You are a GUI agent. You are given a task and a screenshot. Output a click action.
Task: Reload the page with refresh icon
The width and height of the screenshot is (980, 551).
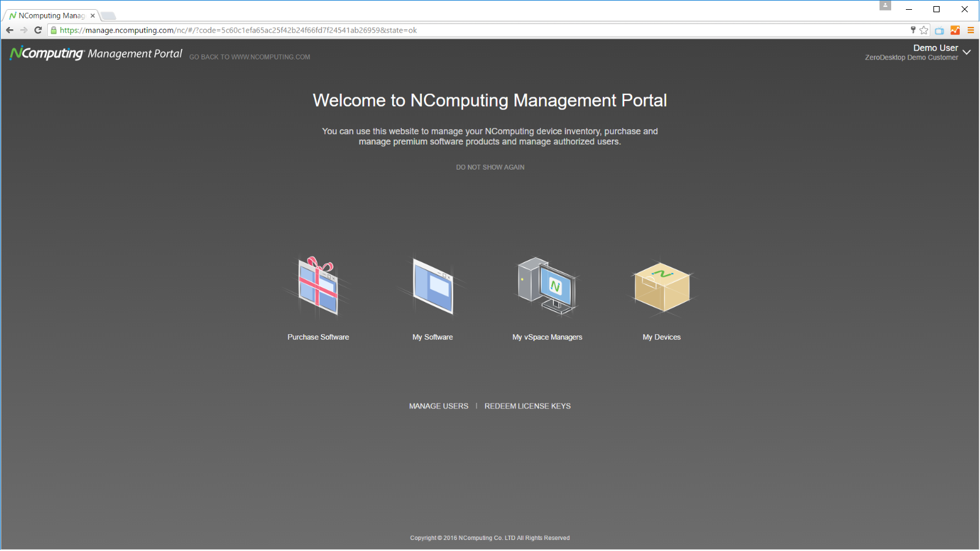[38, 30]
